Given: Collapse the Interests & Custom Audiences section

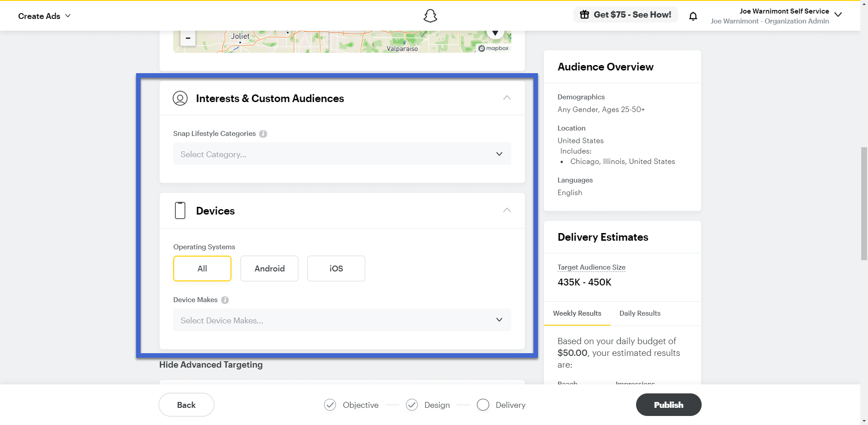Looking at the screenshot, I should [507, 98].
